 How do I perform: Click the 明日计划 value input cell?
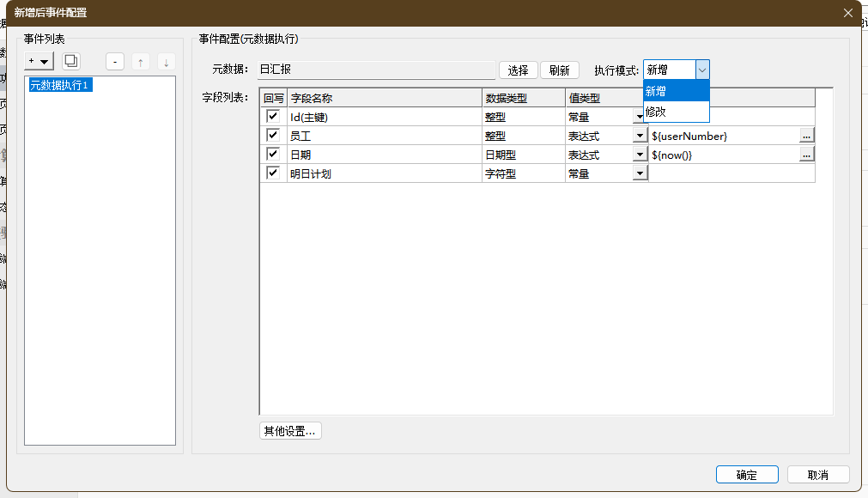point(730,173)
